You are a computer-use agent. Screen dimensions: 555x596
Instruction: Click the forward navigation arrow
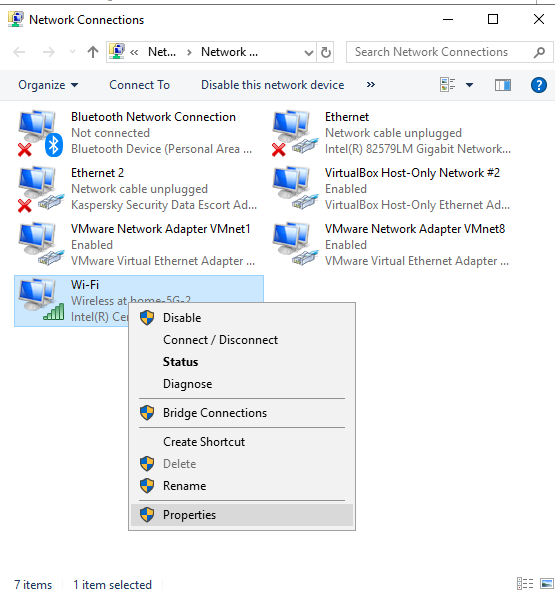tap(48, 52)
